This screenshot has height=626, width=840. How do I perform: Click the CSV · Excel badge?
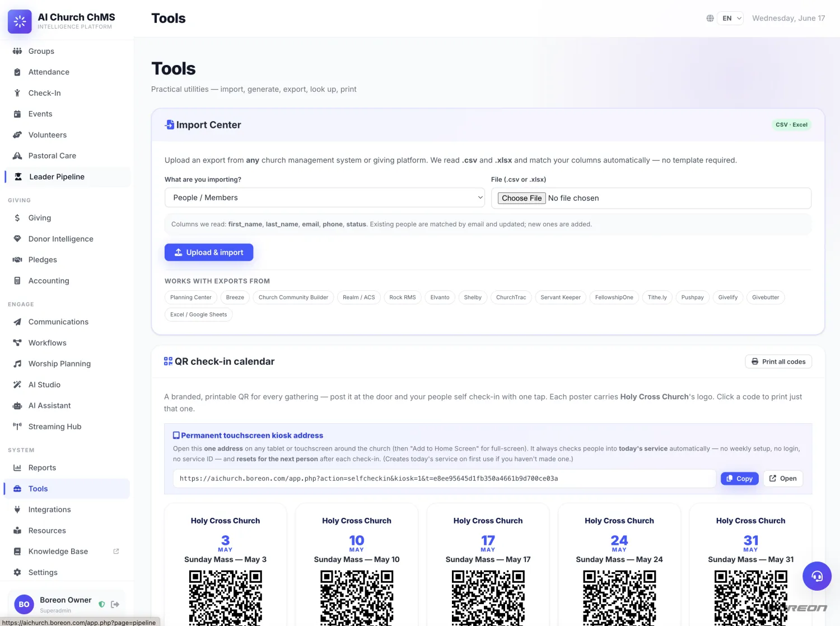792,125
